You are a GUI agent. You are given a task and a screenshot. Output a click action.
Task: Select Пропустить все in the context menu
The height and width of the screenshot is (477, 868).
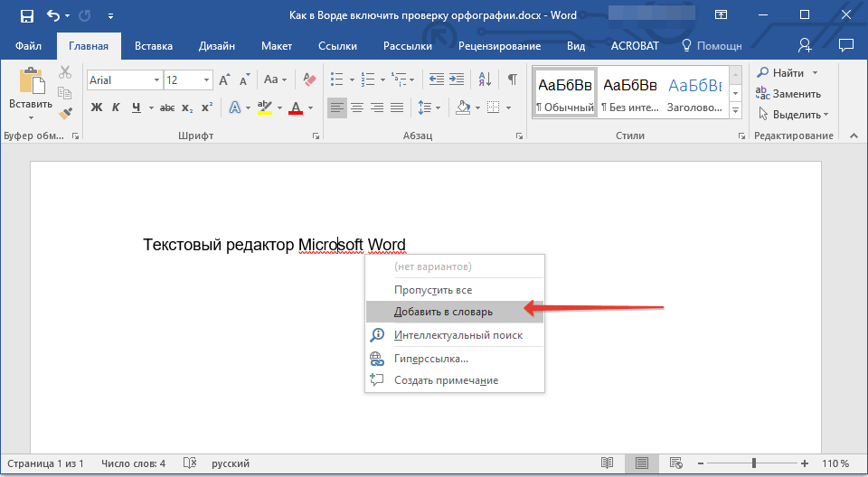[x=433, y=290]
